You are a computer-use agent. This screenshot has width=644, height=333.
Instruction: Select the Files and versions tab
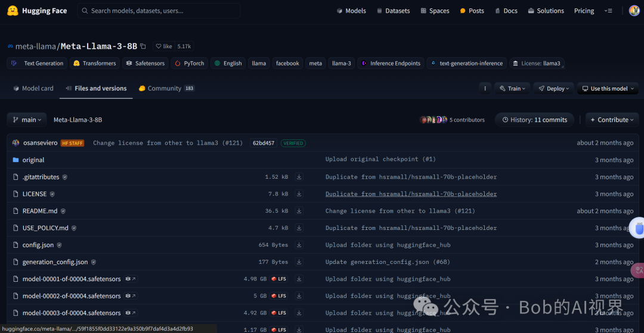[x=96, y=88]
